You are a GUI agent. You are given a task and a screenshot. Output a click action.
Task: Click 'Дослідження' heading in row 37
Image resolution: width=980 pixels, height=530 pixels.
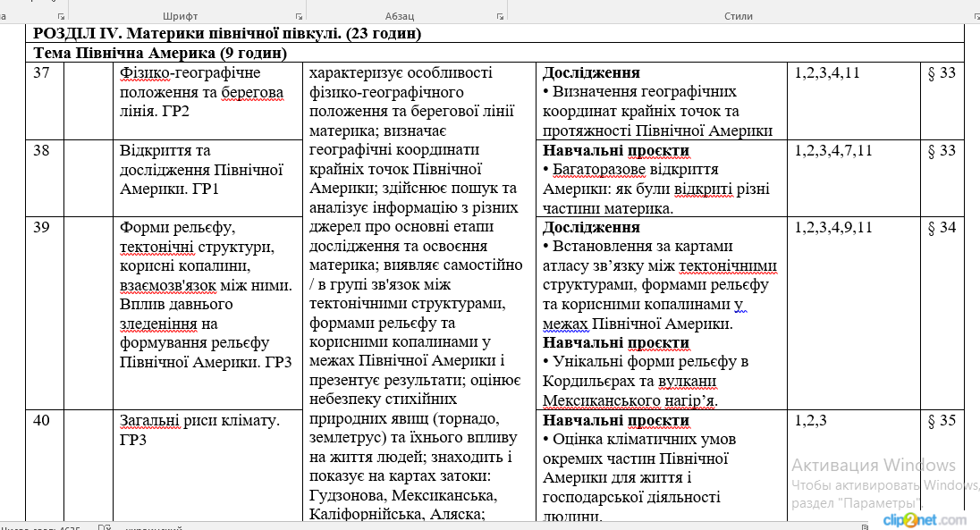591,72
